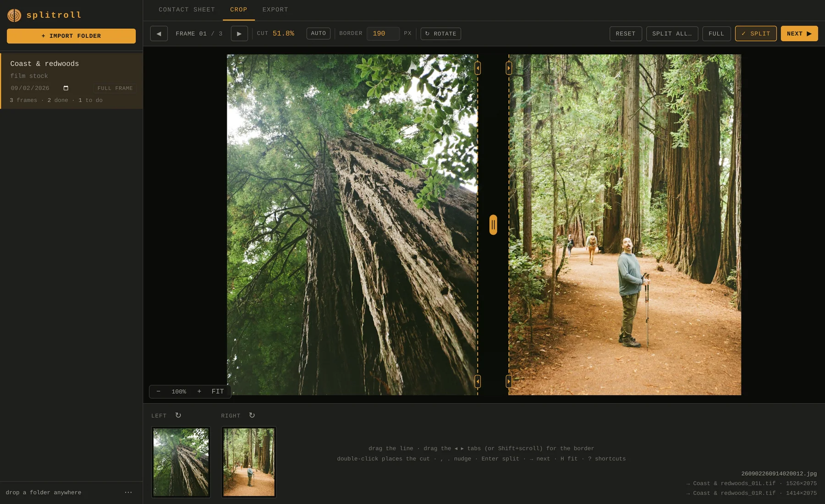Select the CROP tab
Screen dimensions: 825x504
point(238,10)
